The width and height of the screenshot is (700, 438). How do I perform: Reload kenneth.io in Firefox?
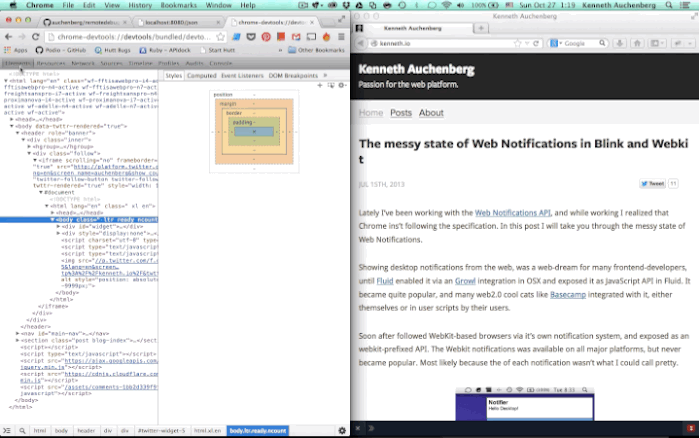point(536,43)
